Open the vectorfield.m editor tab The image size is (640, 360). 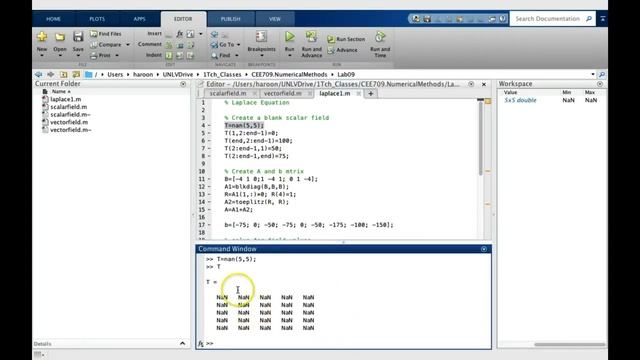tap(282, 93)
